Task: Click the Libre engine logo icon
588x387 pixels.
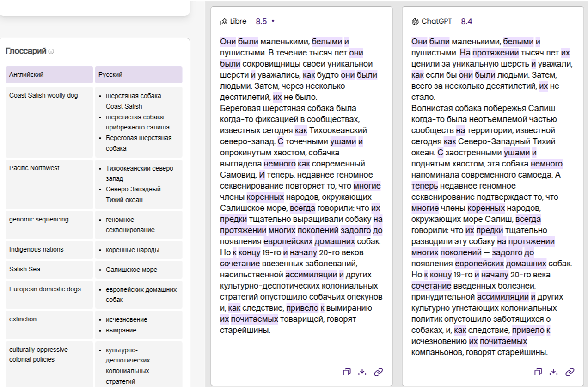Action: [x=224, y=21]
